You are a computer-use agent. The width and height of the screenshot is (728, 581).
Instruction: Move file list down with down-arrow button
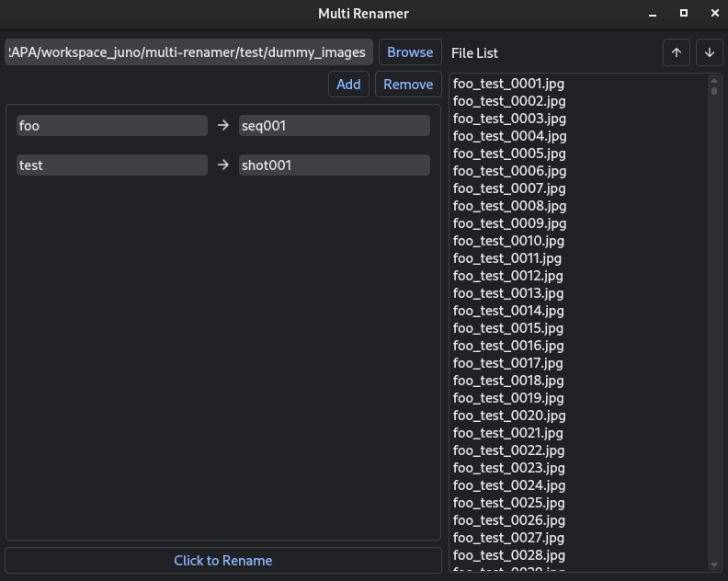[x=710, y=53]
